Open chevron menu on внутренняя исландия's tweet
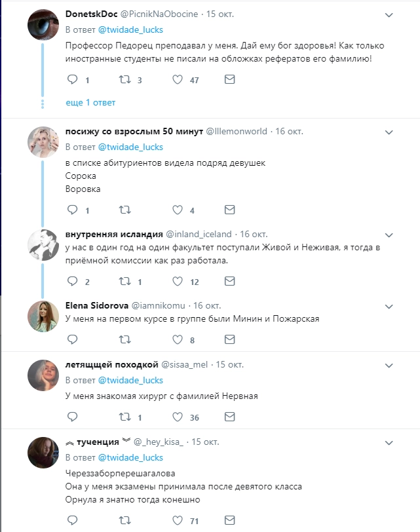This screenshot has width=420, height=532. 389,235
